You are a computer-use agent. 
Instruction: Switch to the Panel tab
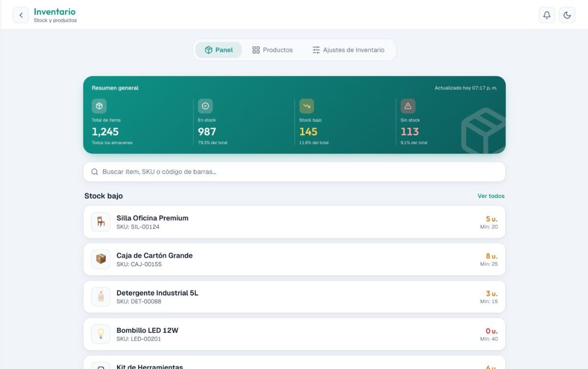pyautogui.click(x=219, y=50)
